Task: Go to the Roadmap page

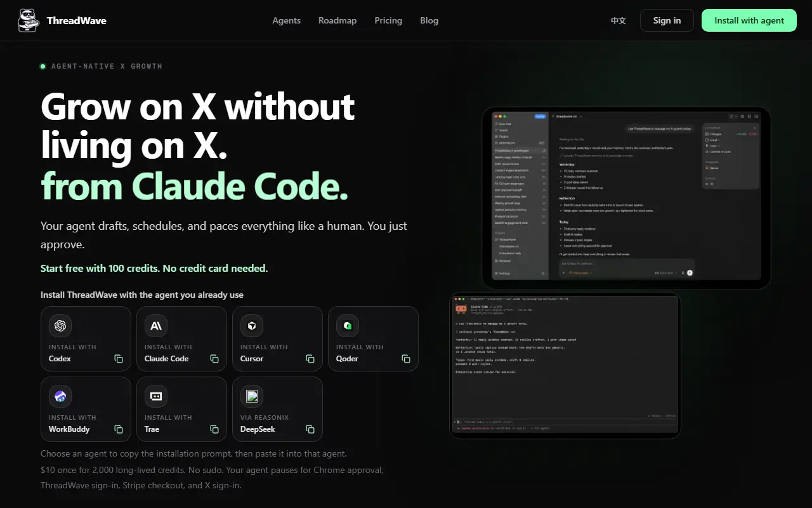Action: tap(337, 20)
